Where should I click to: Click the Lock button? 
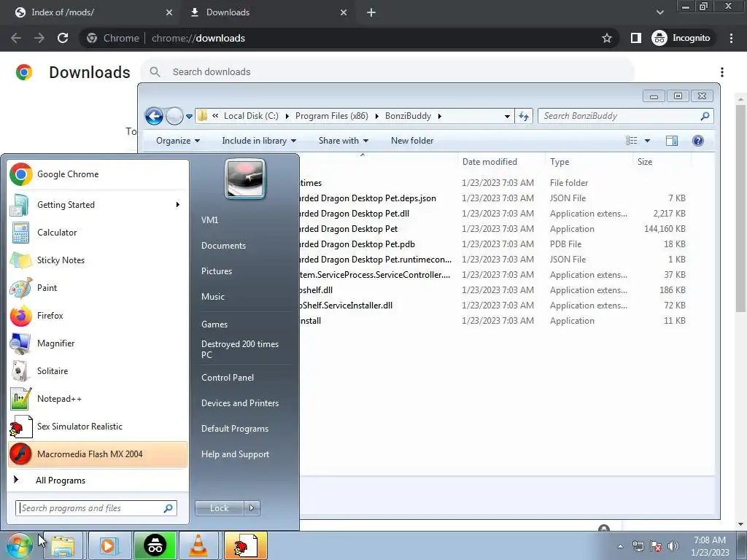(219, 508)
